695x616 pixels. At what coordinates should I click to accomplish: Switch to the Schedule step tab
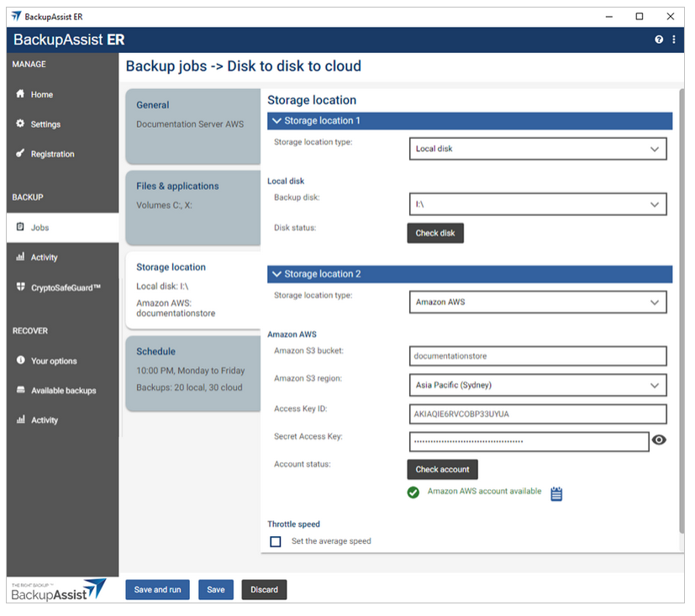coord(192,370)
